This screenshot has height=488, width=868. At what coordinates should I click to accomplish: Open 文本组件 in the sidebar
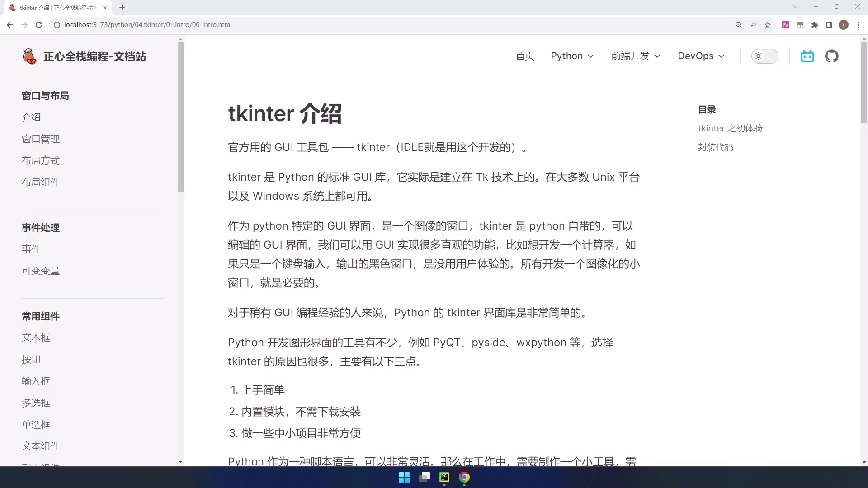41,446
